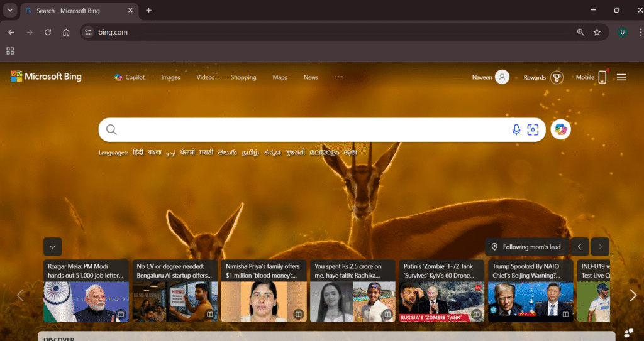Open the Bengaluru AI startup news card
Screen dimensions: 644x341
click(x=175, y=291)
